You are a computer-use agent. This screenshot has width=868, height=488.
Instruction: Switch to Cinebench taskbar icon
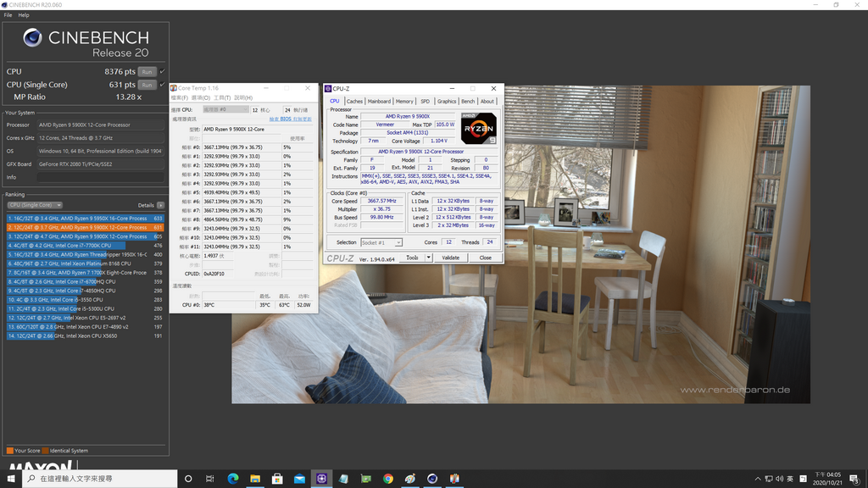click(432, 479)
